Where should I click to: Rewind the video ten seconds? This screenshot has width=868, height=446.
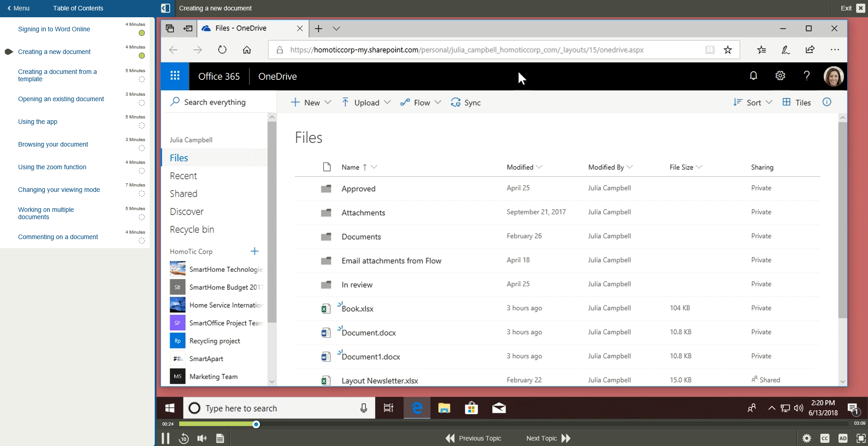183,438
